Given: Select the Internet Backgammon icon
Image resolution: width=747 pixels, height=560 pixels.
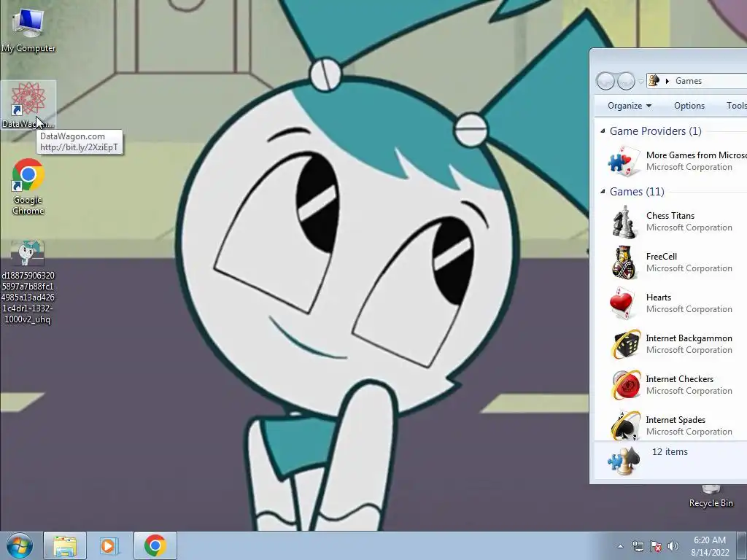Looking at the screenshot, I should click(x=625, y=344).
